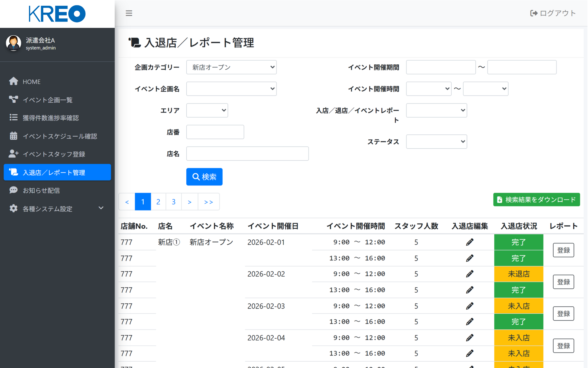Click the blue 検索 button
The image size is (588, 368).
click(204, 177)
